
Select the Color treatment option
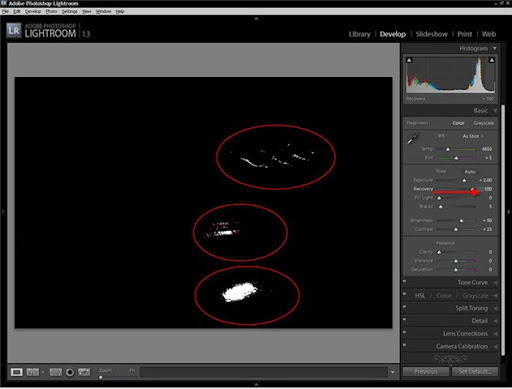[x=458, y=123]
